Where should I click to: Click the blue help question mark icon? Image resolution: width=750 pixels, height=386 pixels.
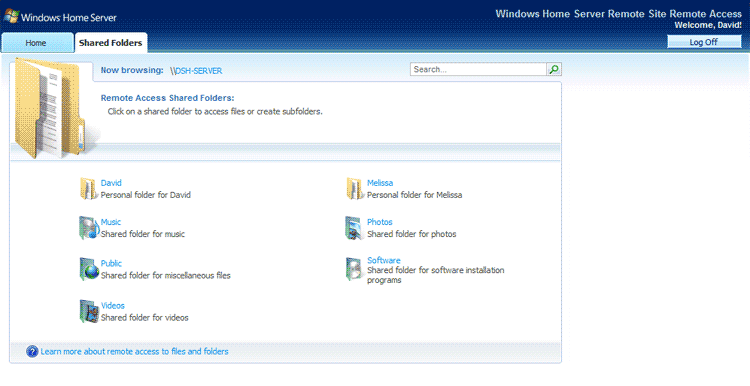point(32,352)
